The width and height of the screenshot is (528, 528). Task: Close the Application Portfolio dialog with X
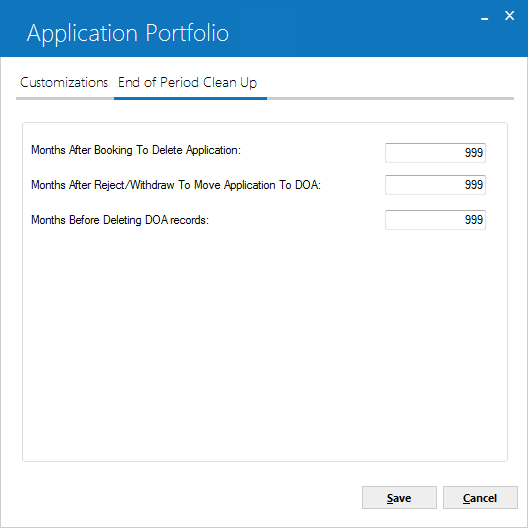pos(509,15)
